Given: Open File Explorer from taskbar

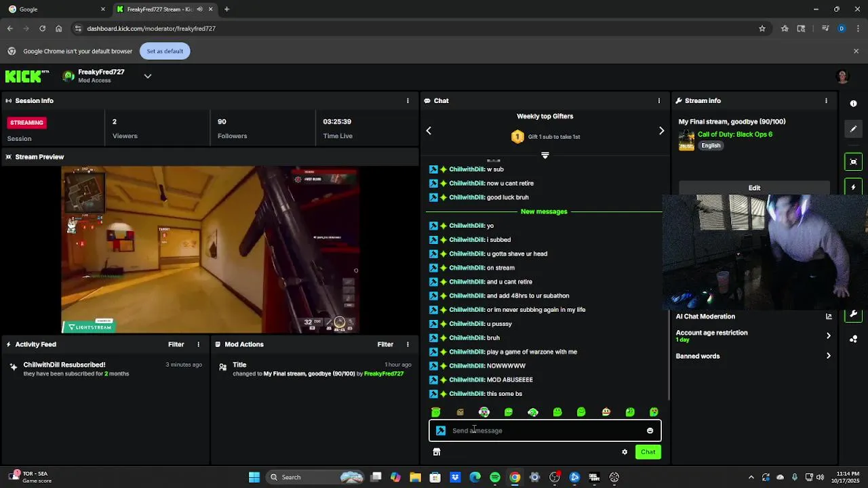Looking at the screenshot, I should [x=415, y=477].
